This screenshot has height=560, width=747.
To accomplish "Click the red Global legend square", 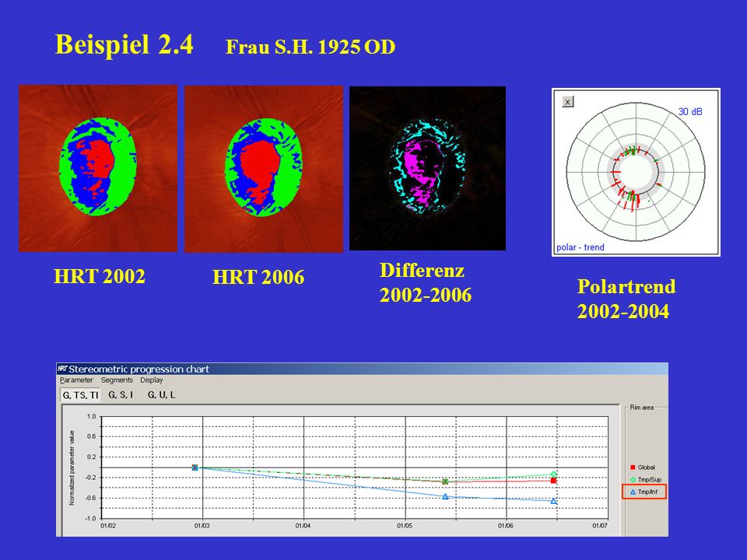I will tap(633, 467).
